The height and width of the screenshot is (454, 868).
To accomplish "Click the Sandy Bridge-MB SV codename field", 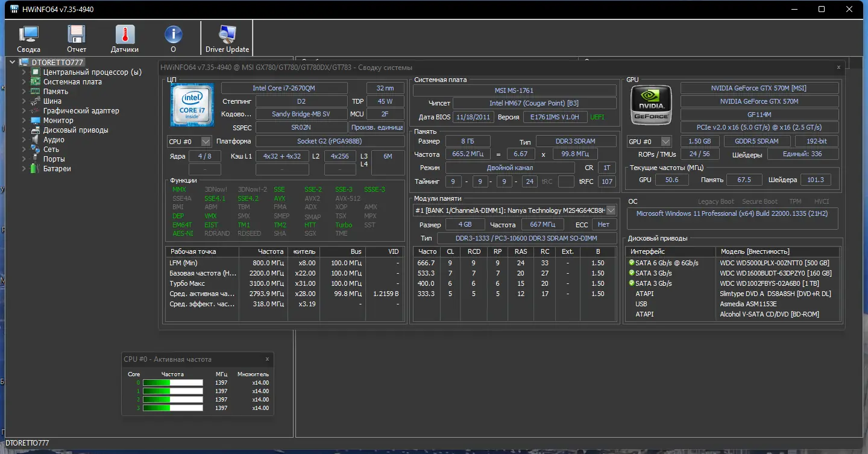I will (x=301, y=114).
